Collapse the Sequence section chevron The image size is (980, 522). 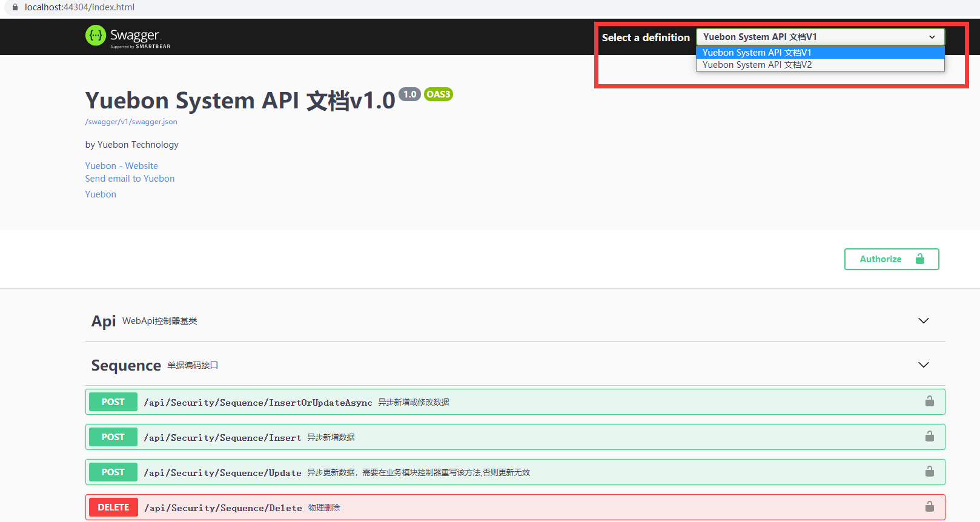click(x=923, y=365)
